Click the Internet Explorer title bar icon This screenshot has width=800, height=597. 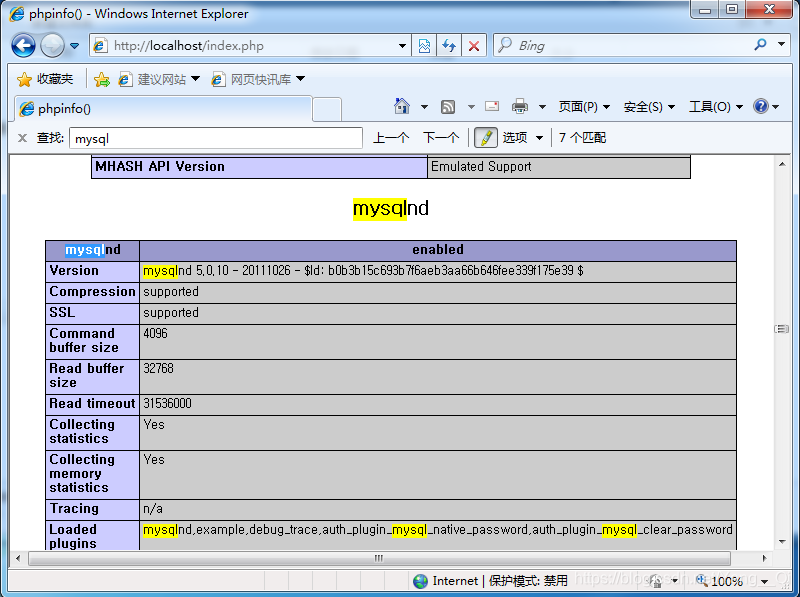coord(16,14)
